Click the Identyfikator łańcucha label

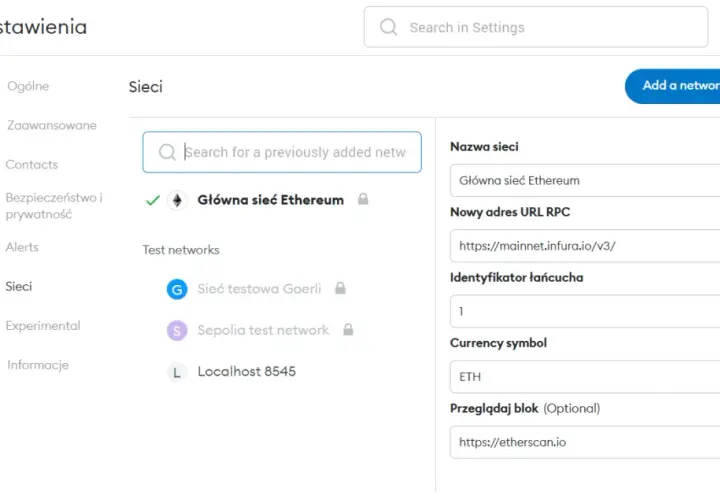(517, 277)
